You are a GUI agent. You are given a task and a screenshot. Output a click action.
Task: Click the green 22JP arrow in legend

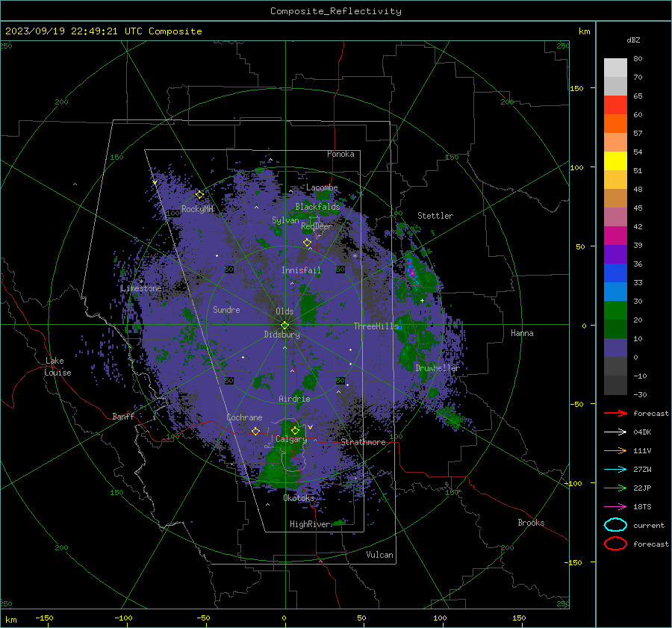pyautogui.click(x=615, y=488)
